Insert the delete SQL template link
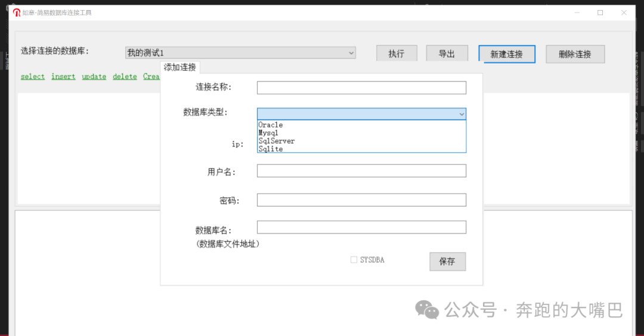The width and height of the screenshot is (644, 336). pyautogui.click(x=125, y=77)
